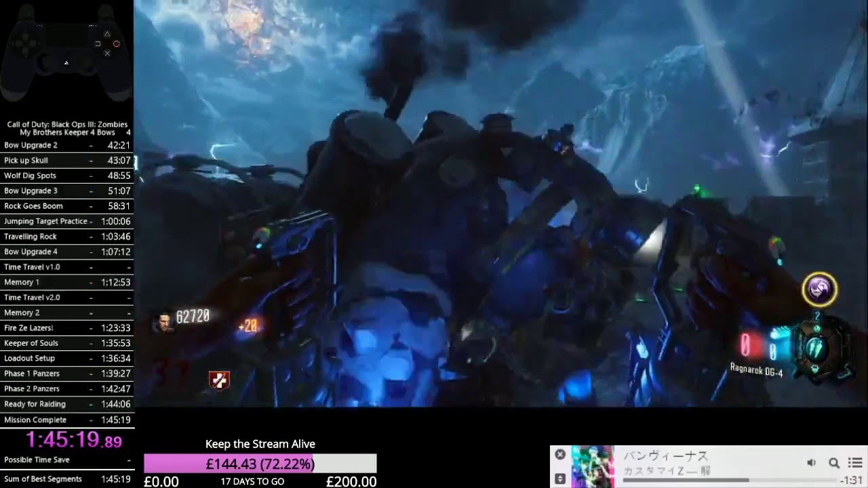868x488 pixels.
Task: Click the donation progress bar £144.43 (72.22%)
Action: (260, 464)
